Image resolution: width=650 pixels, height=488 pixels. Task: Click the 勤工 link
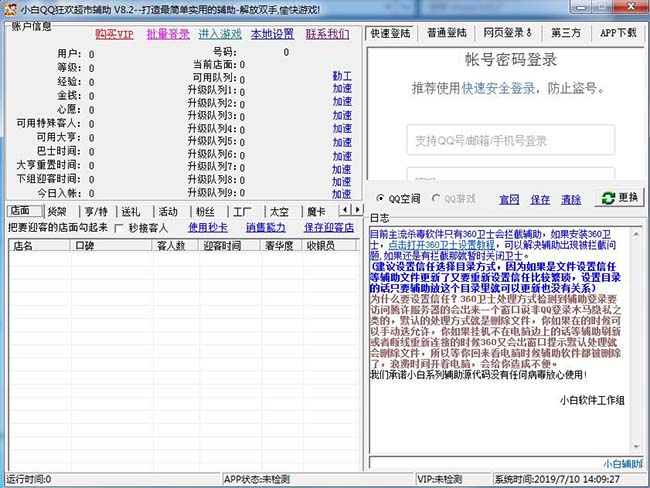[342, 76]
